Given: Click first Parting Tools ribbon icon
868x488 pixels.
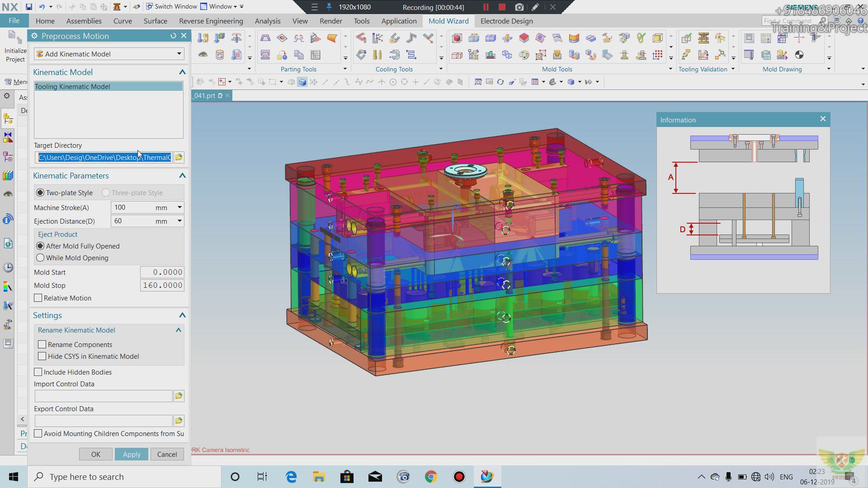Looking at the screenshot, I should click(x=265, y=38).
